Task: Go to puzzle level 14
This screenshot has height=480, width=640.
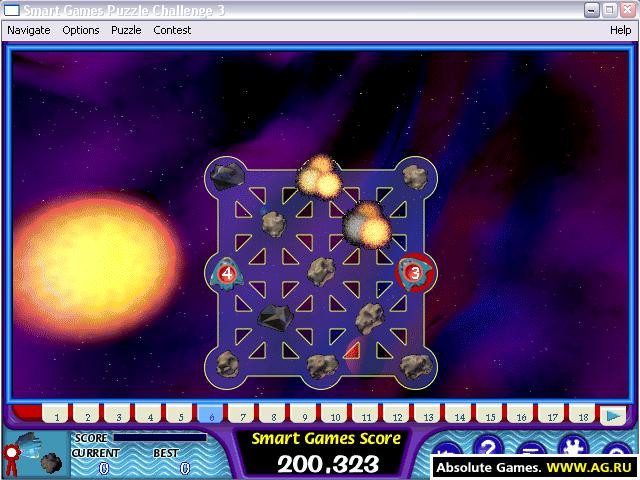Action: tap(460, 416)
